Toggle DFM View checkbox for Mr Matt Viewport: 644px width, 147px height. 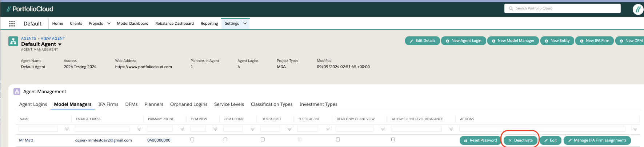coord(192,139)
